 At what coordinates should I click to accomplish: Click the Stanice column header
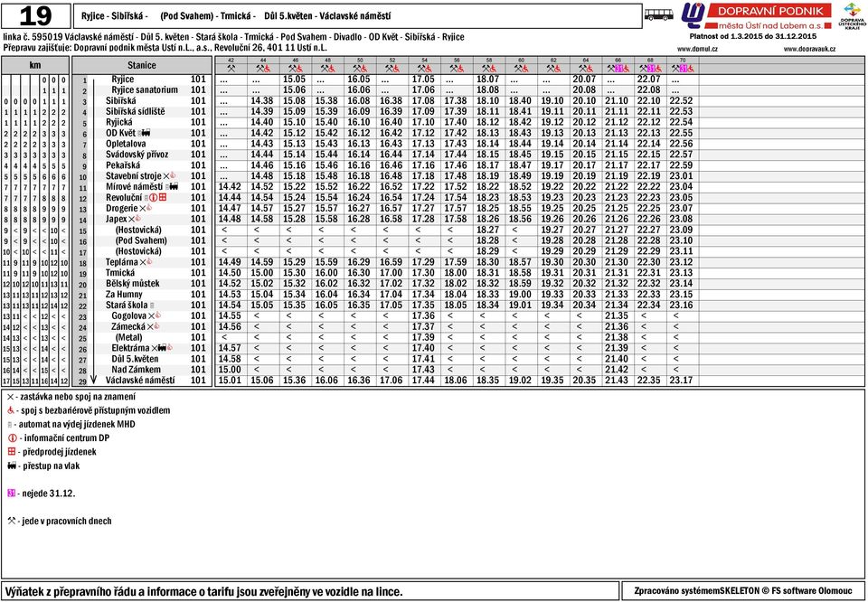pyautogui.click(x=142, y=65)
